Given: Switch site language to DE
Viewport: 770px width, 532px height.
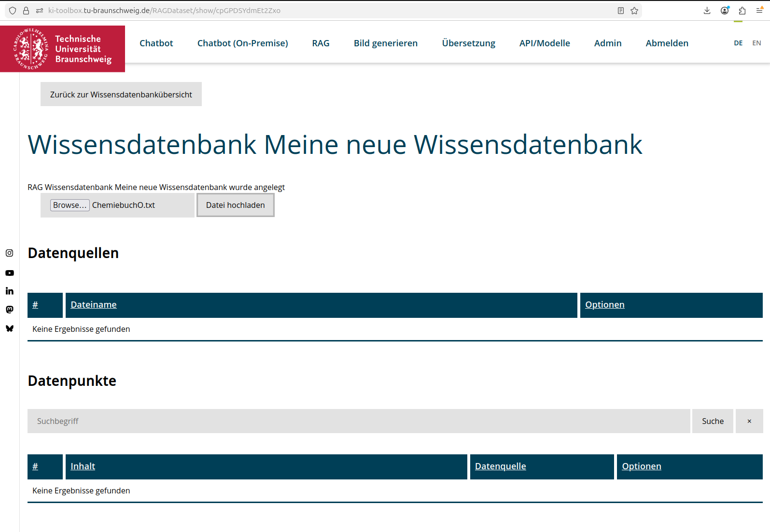Looking at the screenshot, I should click(738, 43).
